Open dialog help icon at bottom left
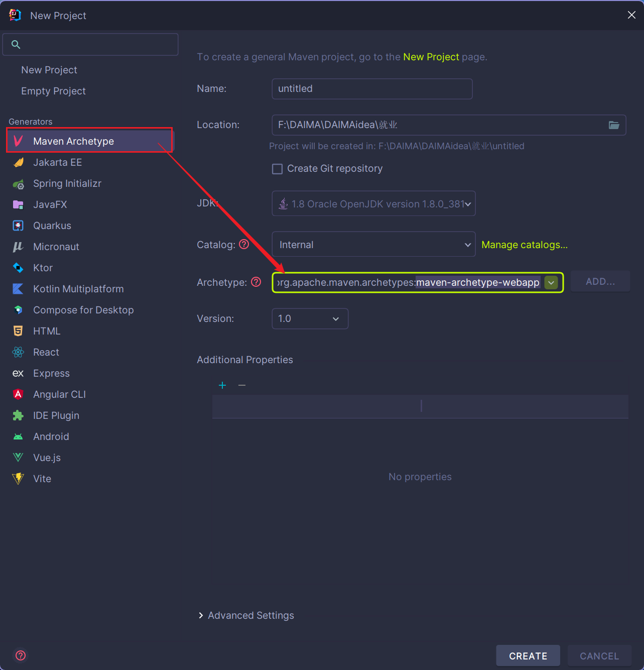The width and height of the screenshot is (644, 670). click(21, 655)
